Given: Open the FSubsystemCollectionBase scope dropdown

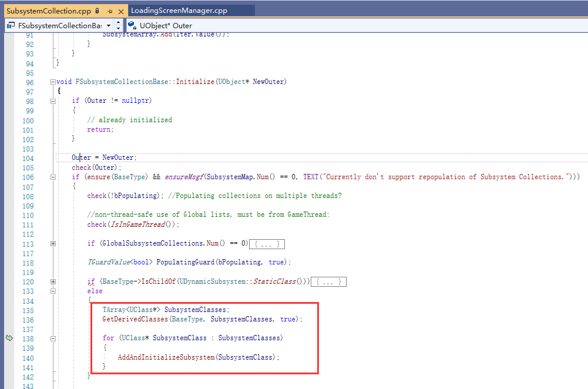Looking at the screenshot, I should coord(108,25).
